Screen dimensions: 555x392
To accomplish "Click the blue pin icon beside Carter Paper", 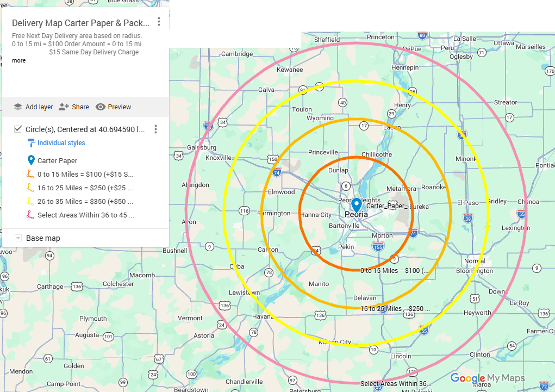I will pos(31,160).
